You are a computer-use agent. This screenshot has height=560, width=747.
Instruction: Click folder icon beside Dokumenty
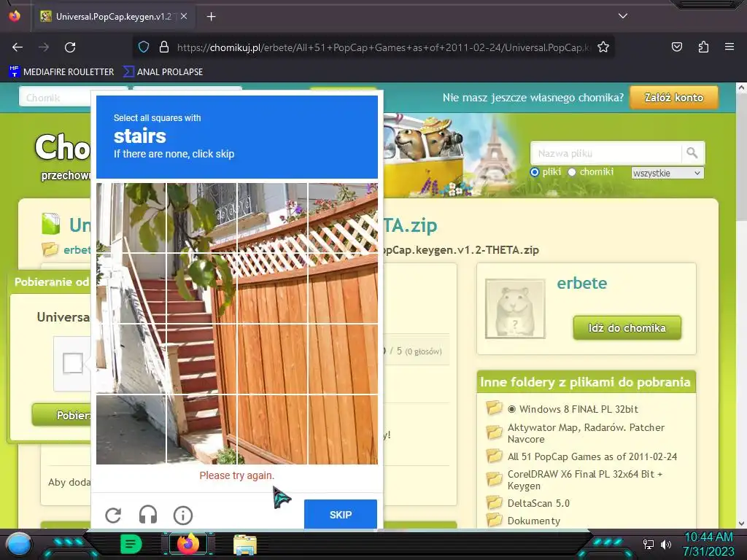point(495,519)
